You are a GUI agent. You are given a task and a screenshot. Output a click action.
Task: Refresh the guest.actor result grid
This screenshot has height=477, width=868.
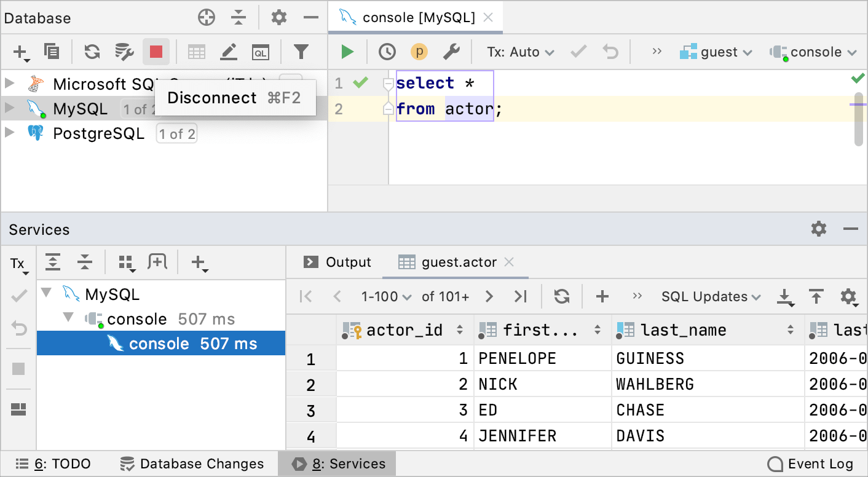561,296
